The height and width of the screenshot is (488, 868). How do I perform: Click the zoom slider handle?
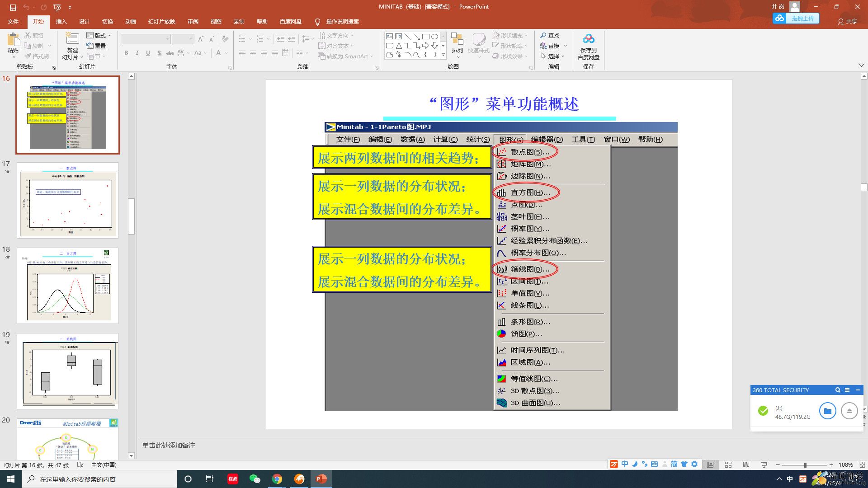(x=805, y=465)
